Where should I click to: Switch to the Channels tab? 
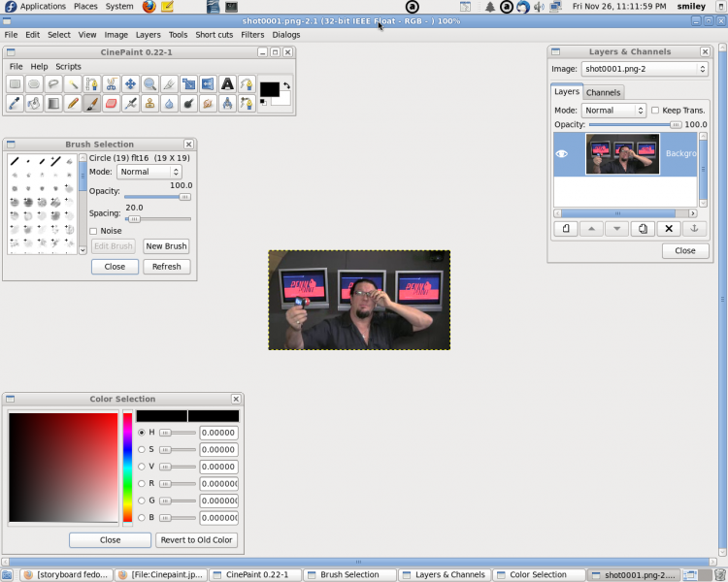tap(603, 92)
